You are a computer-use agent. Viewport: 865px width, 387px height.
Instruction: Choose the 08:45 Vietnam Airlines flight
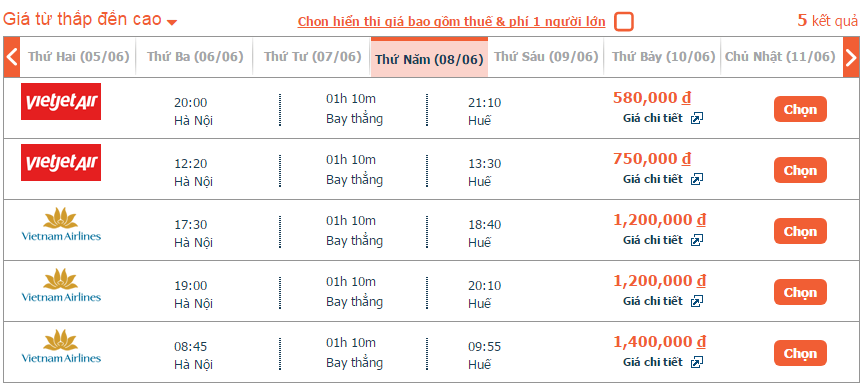pyautogui.click(x=800, y=353)
